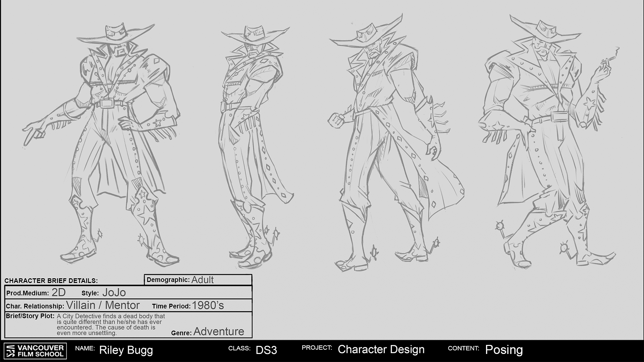Click the content value 'Posing'
Image resolution: width=644 pixels, height=362 pixels.
[x=504, y=350]
